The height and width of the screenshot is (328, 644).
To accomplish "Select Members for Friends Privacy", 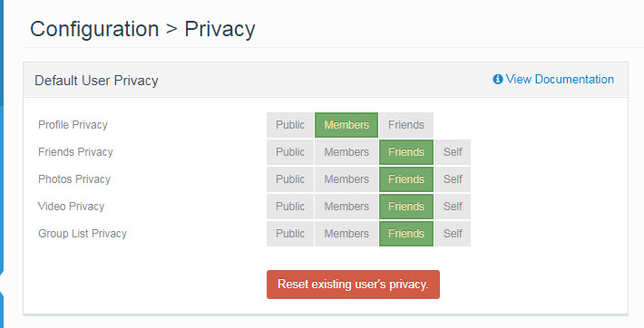I will tap(346, 152).
